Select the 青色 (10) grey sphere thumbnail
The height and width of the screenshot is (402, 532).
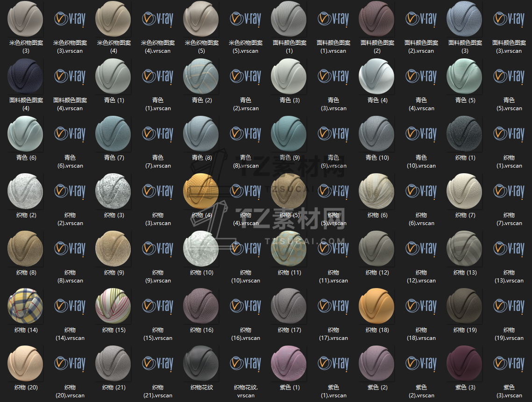(x=377, y=134)
